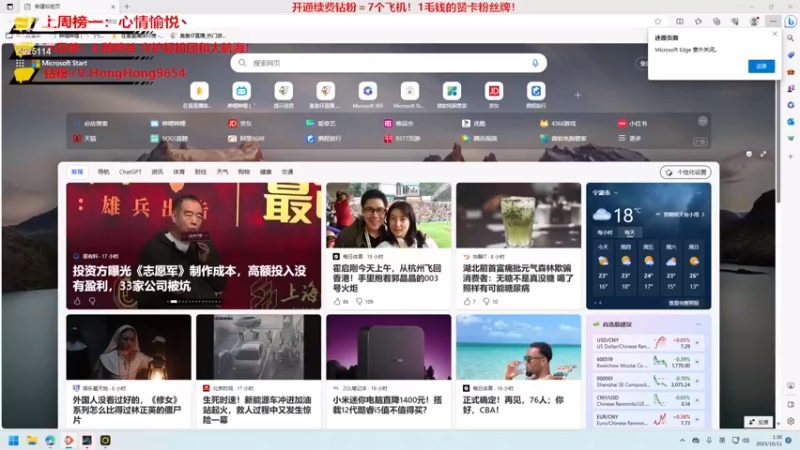Toggle split screen view icon
Viewport: 800px width, 450px height.
(680, 21)
